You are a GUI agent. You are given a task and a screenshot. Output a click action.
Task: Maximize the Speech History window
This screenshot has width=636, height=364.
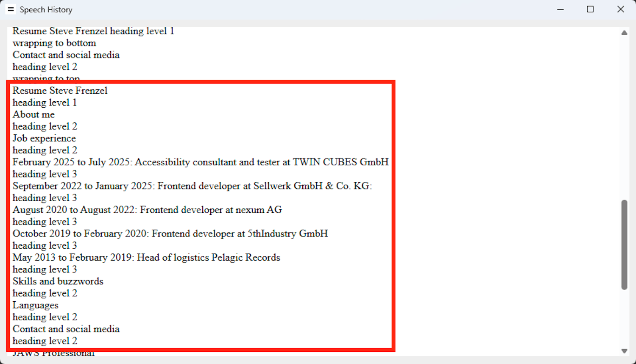[590, 9]
